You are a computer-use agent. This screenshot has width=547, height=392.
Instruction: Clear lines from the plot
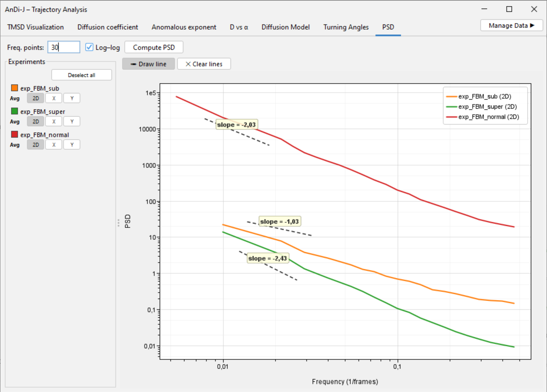204,64
